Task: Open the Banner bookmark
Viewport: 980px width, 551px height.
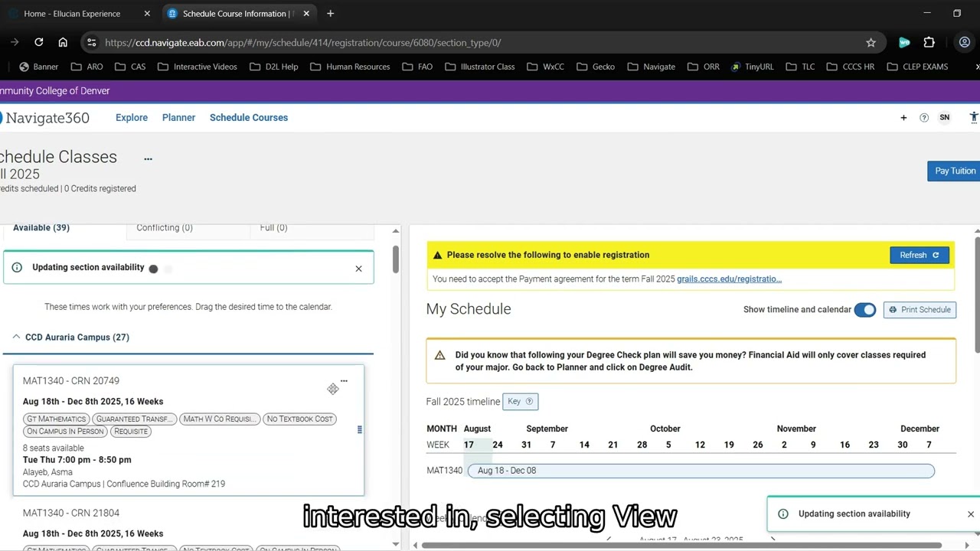Action: point(39,67)
